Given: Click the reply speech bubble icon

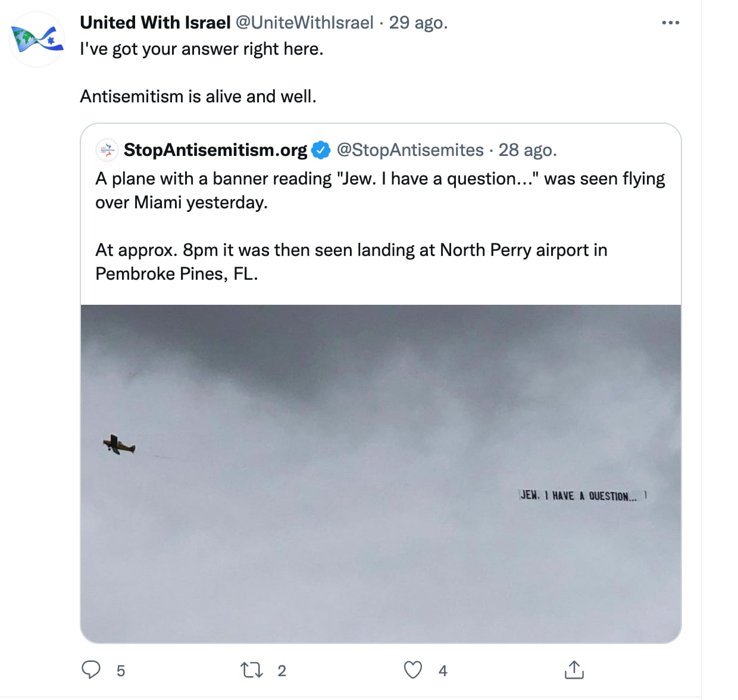Looking at the screenshot, I should (x=91, y=670).
